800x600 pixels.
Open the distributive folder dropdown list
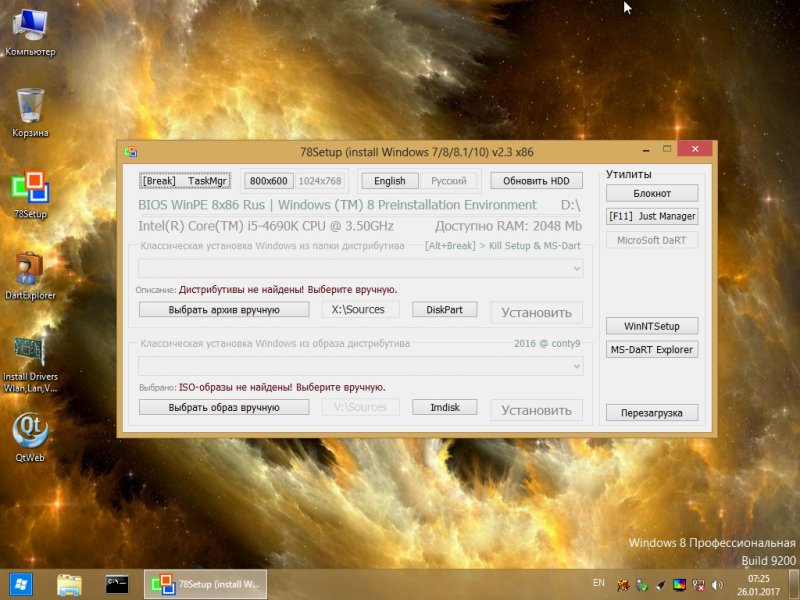coord(361,268)
